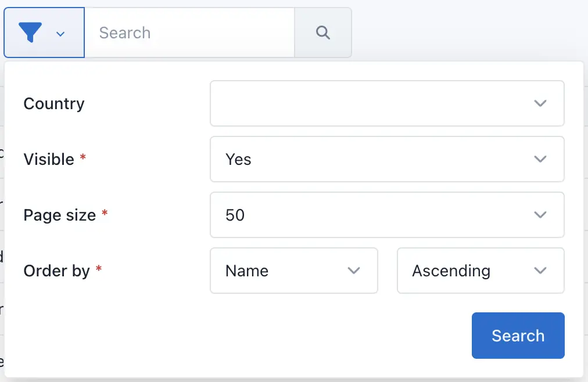Collapse filter panel via small chevron beside funnel
This screenshot has height=382, width=588.
(60, 34)
